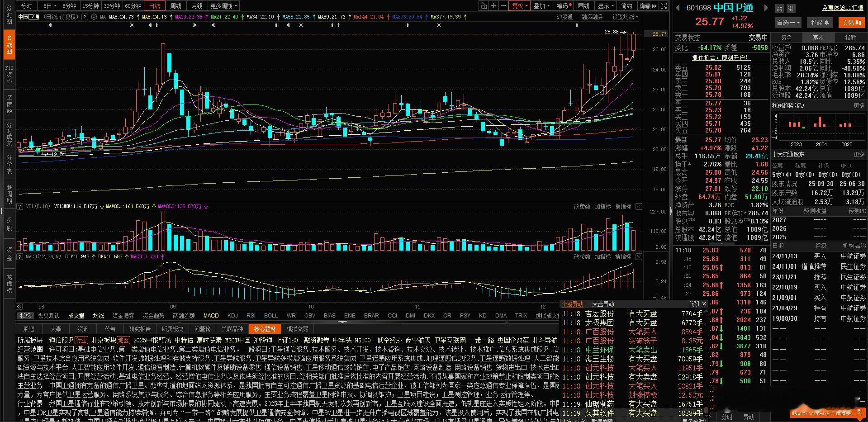Viewport: 868px width, 422px height.
Task: Go to the next stock with right arrow
Action: click(x=766, y=8)
